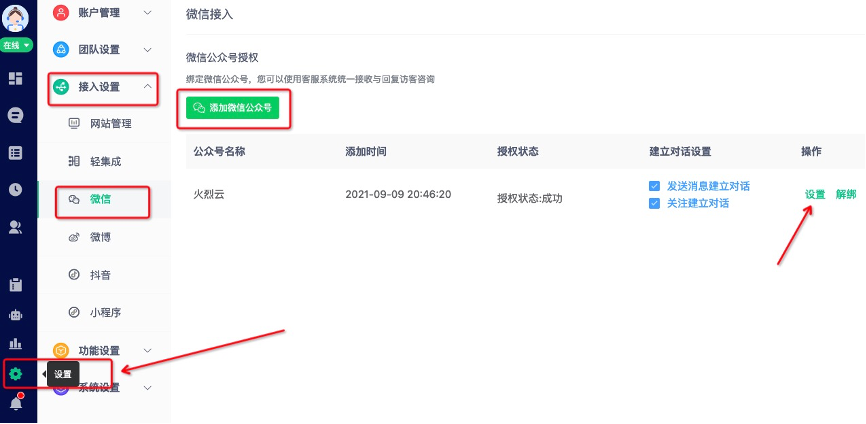This screenshot has width=866, height=424.
Task: Open the robot assistant icon
Action: (x=15, y=315)
